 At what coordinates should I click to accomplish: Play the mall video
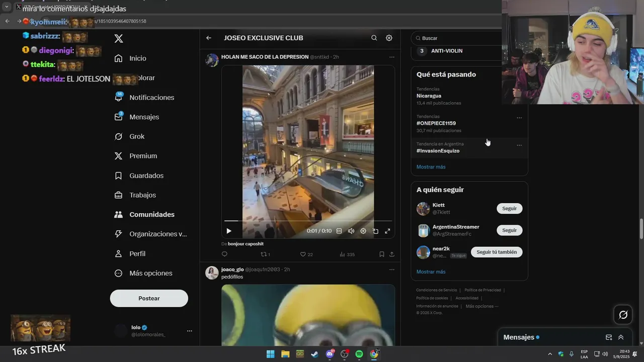[x=229, y=231]
